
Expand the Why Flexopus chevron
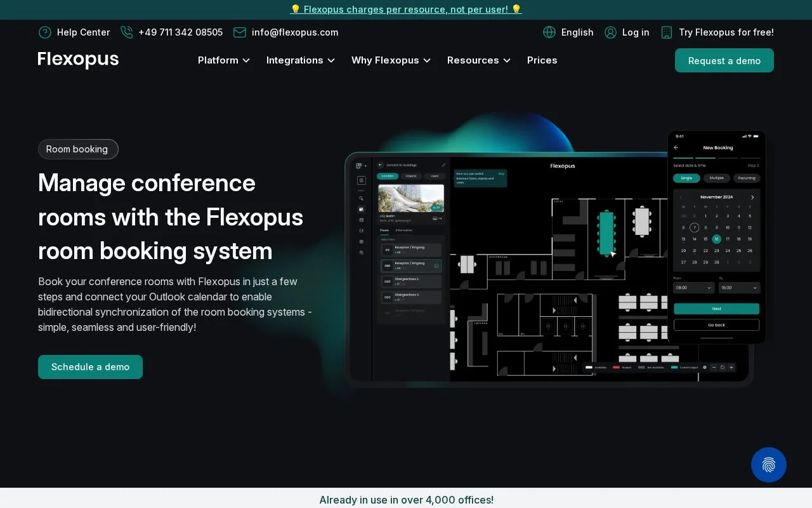427,60
